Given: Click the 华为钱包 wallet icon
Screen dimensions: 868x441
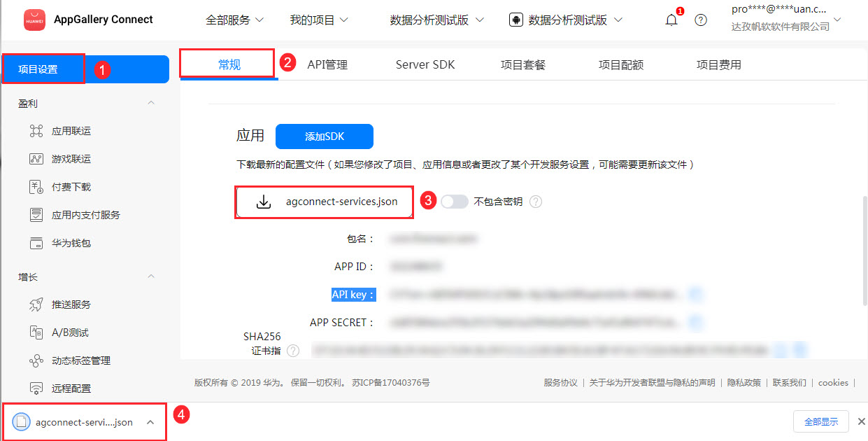Looking at the screenshot, I should 36,243.
